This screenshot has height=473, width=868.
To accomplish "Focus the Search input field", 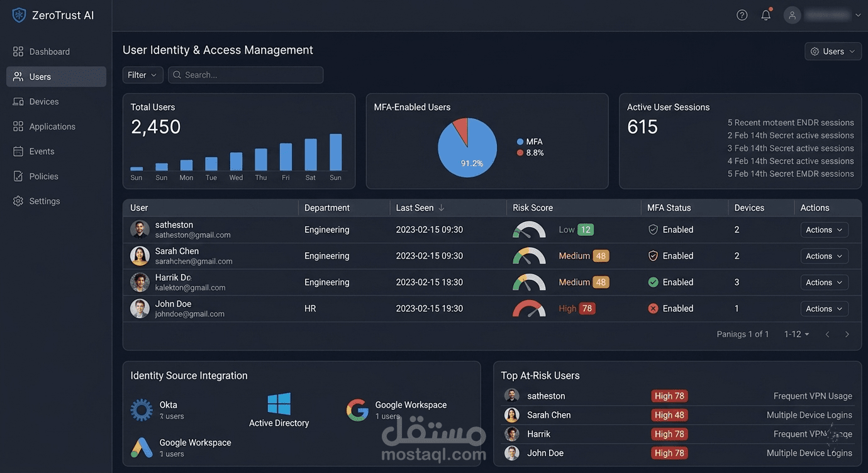I will point(245,75).
